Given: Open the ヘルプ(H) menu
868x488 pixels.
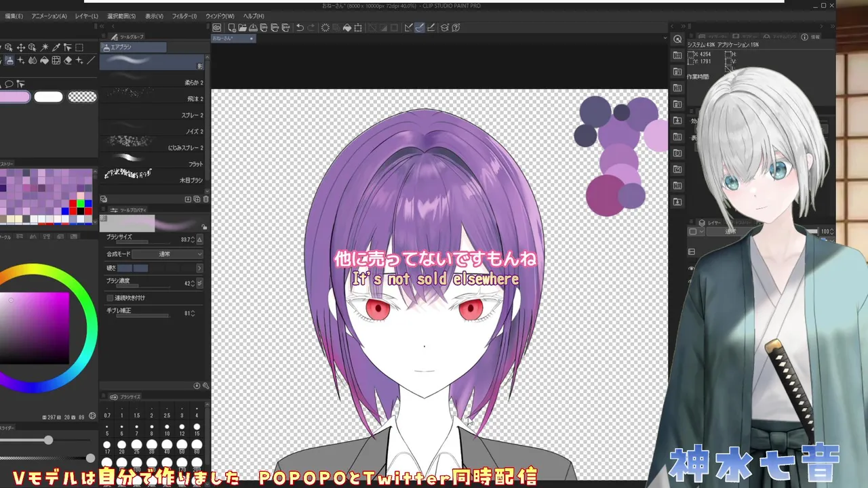Looking at the screenshot, I should (x=254, y=16).
